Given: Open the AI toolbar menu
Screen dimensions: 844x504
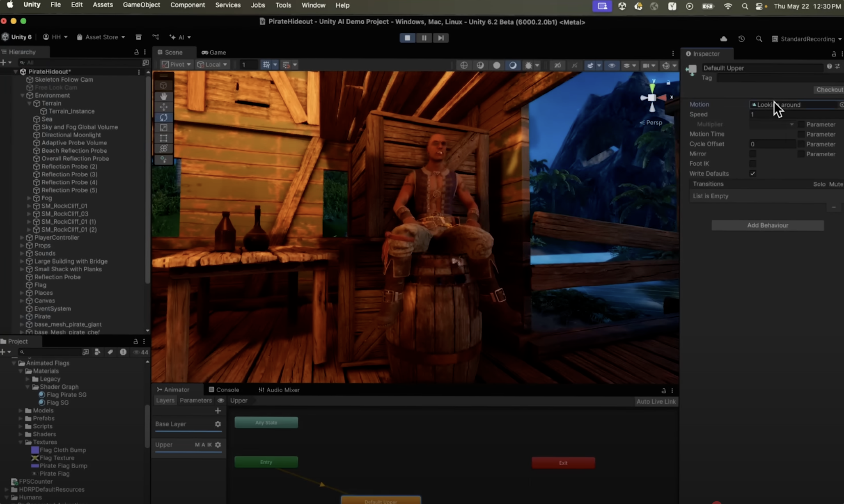Looking at the screenshot, I should coord(180,37).
